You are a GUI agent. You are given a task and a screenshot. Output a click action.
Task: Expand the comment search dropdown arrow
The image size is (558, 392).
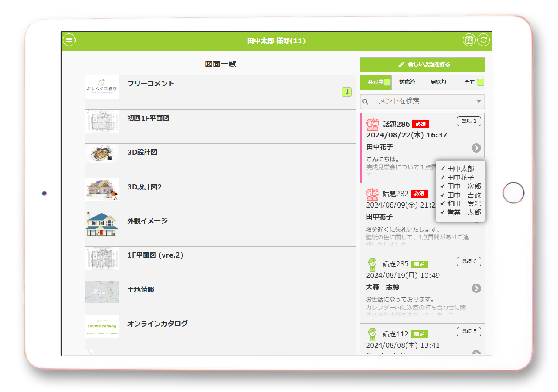[479, 101]
